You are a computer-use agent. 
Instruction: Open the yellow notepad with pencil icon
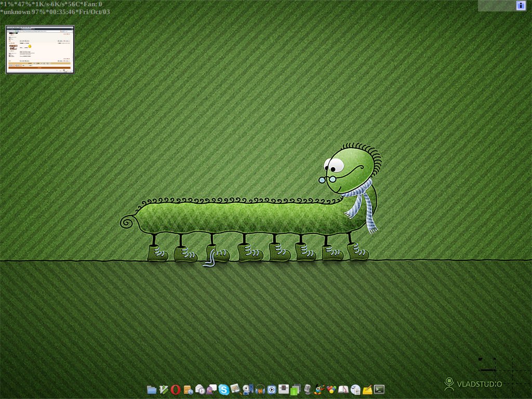tap(367, 390)
